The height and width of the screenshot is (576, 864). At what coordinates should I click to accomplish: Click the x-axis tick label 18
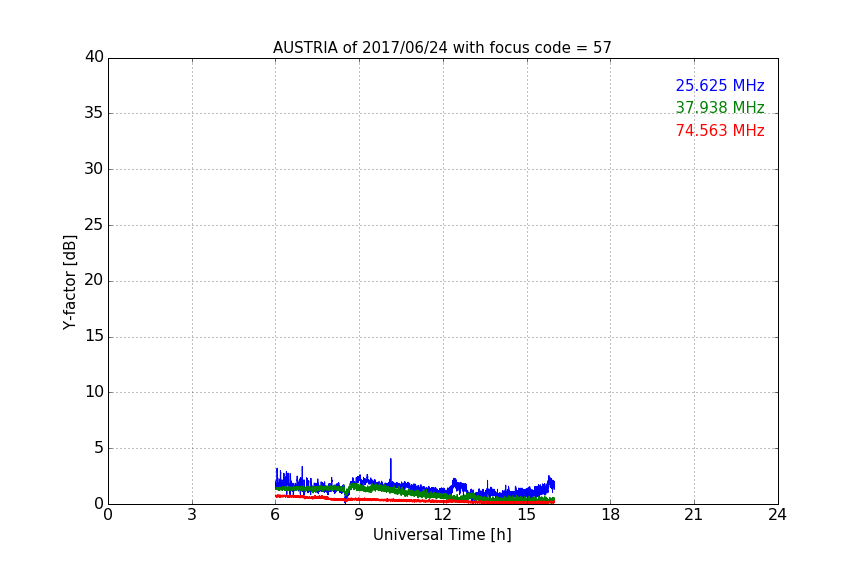tap(610, 515)
